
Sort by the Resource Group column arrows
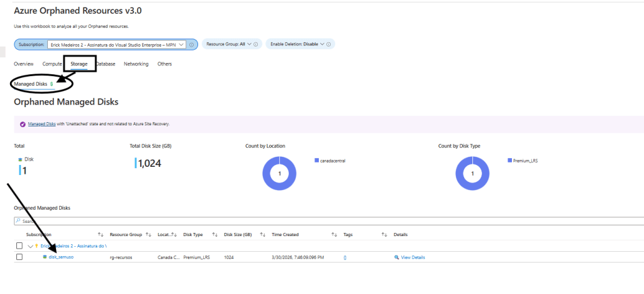coord(148,234)
